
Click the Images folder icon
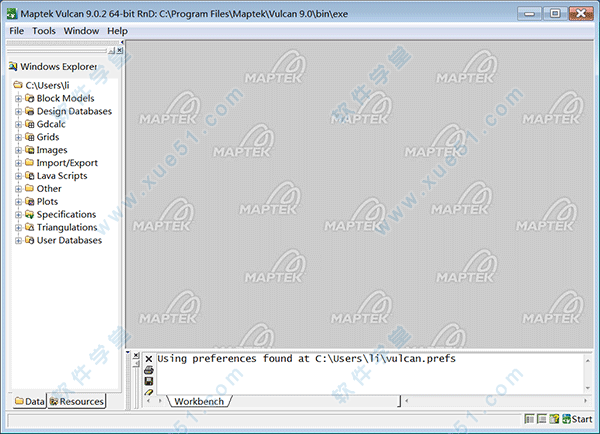click(x=29, y=150)
